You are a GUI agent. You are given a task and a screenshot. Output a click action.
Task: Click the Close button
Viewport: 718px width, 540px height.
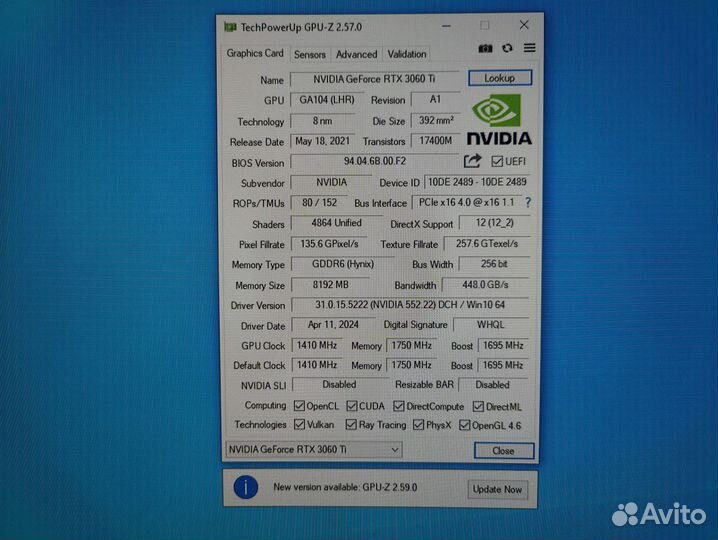point(503,451)
